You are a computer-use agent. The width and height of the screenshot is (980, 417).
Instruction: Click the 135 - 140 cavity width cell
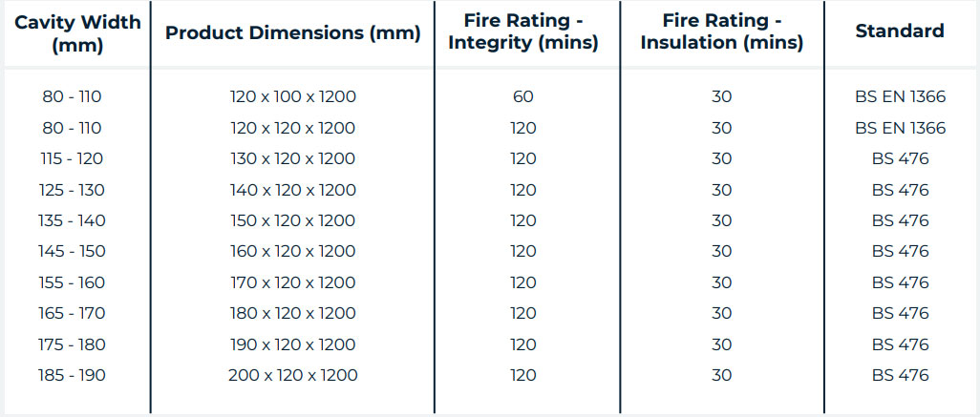pyautogui.click(x=73, y=220)
